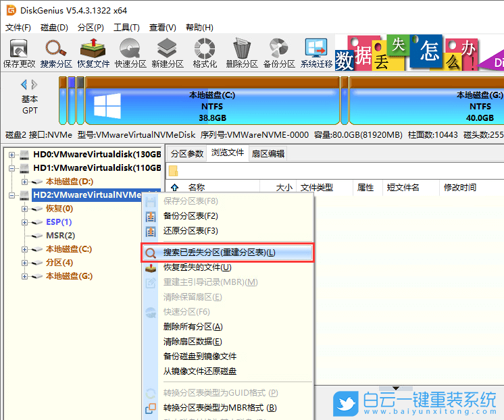Click the 格式化 (Format) toolbar icon
The image size is (504, 420).
coord(205,53)
